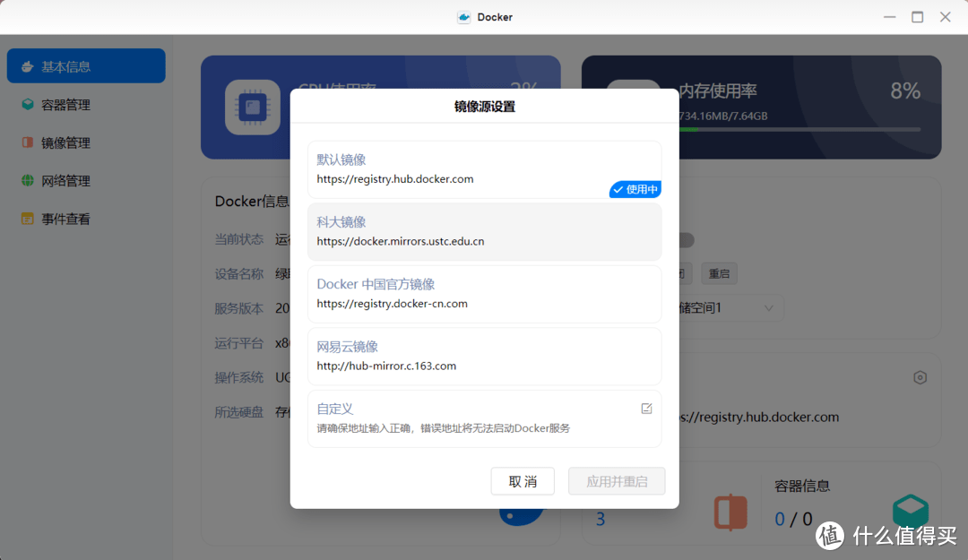The image size is (968, 560).
Task: Click the mirror settings gear icon
Action: click(x=920, y=377)
